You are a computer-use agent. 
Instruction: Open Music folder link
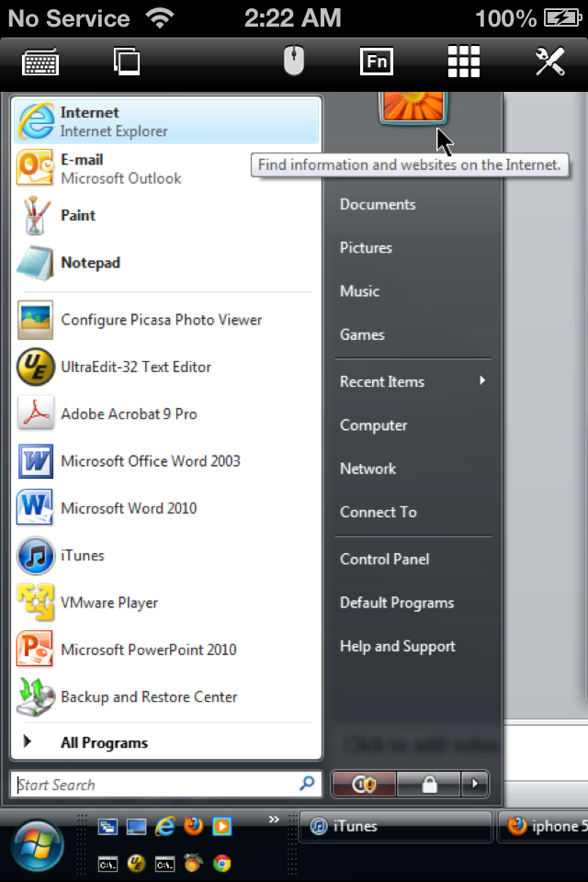[x=359, y=291]
